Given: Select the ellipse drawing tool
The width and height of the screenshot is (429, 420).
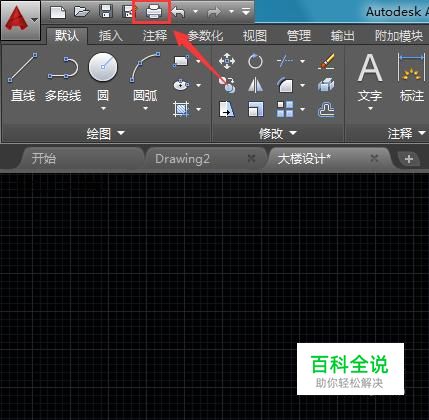Looking at the screenshot, I should click(x=181, y=85).
